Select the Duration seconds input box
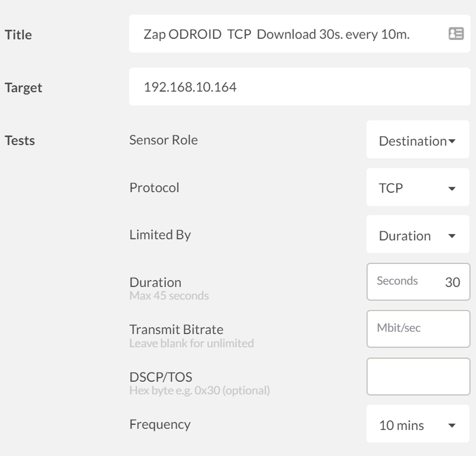 418,282
